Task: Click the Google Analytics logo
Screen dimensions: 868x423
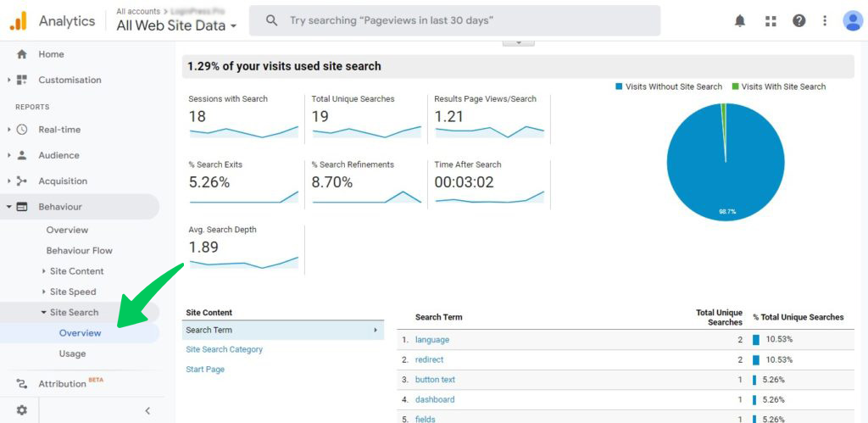Action: (19, 21)
